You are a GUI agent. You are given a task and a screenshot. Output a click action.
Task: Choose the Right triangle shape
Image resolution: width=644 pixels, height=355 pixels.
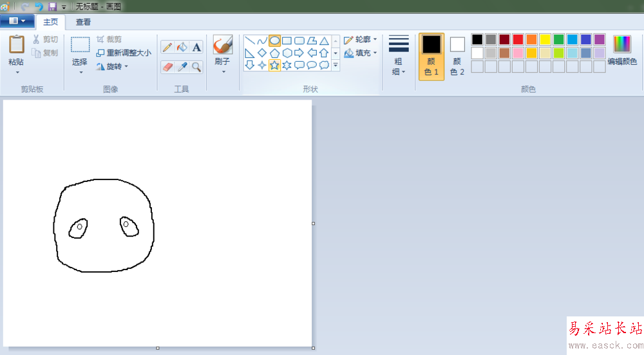250,53
